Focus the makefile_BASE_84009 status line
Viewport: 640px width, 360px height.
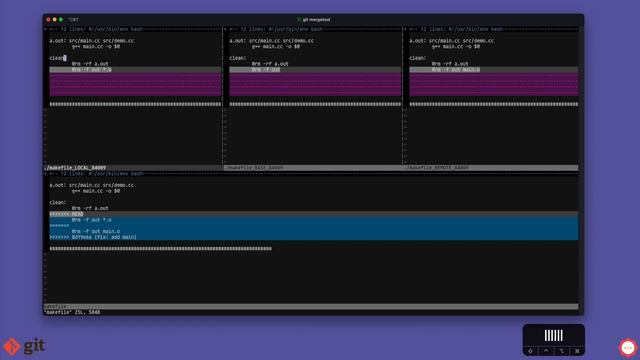tap(313, 168)
